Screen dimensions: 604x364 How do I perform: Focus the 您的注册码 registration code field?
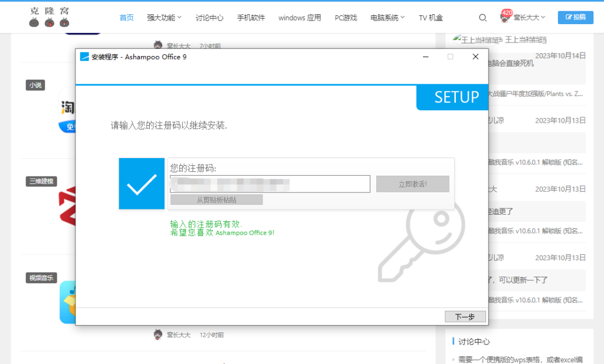pyautogui.click(x=270, y=184)
